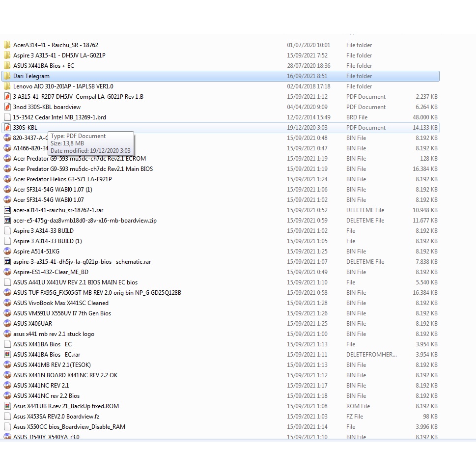Click the acer-a314-41-raichu_sr-18762-1.rar archive icon

click(x=7, y=210)
